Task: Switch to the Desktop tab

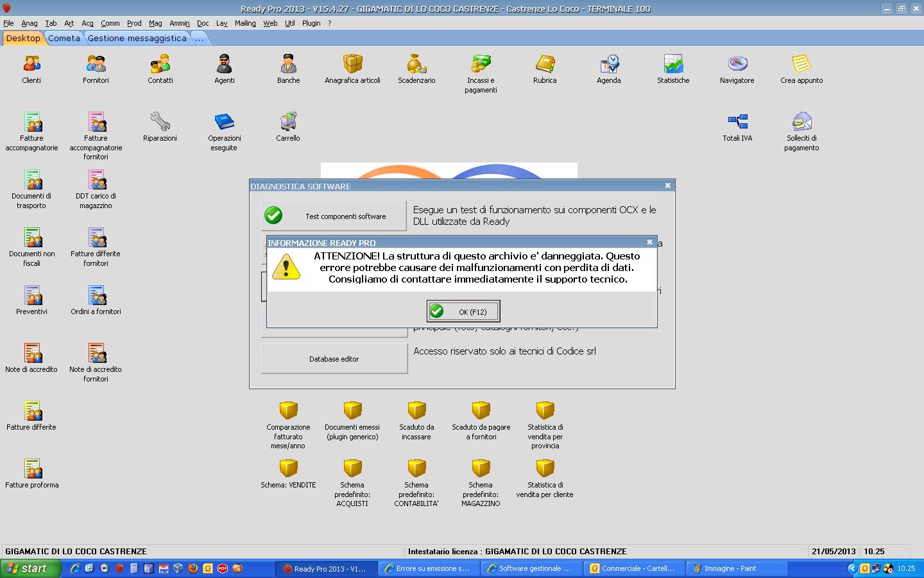Action: coord(23,38)
